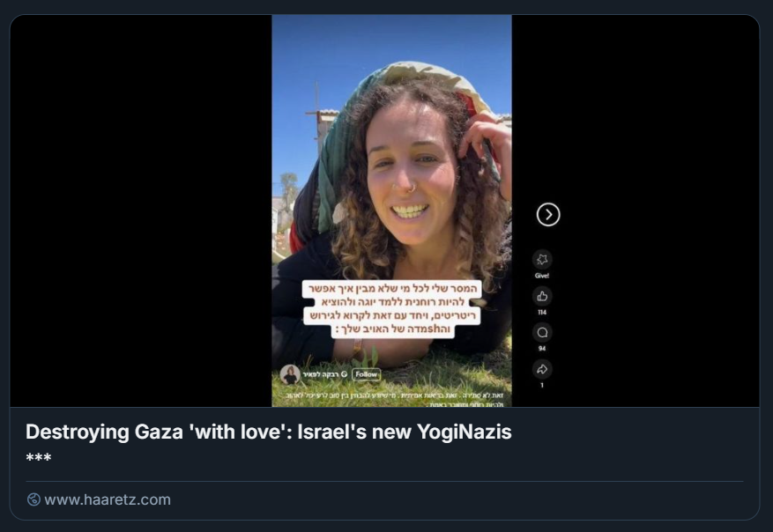This screenshot has width=773, height=532.
Task: Click the Follow button on video
Action: click(367, 374)
